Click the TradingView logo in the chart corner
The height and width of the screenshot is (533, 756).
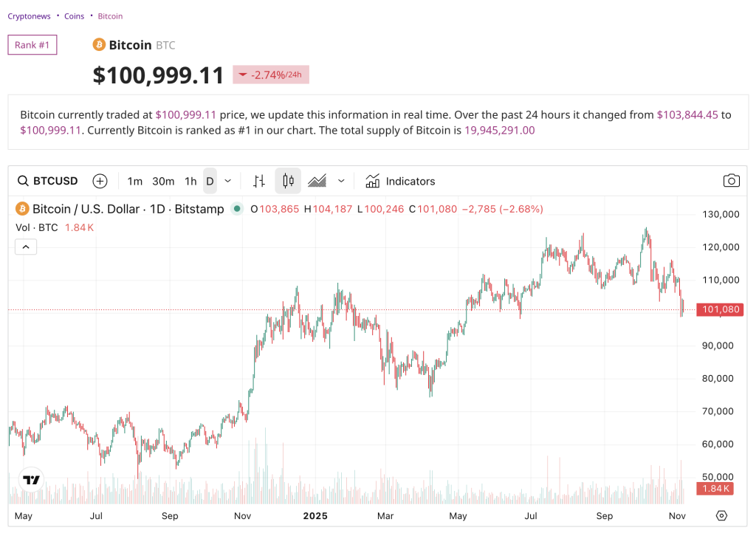(x=30, y=479)
